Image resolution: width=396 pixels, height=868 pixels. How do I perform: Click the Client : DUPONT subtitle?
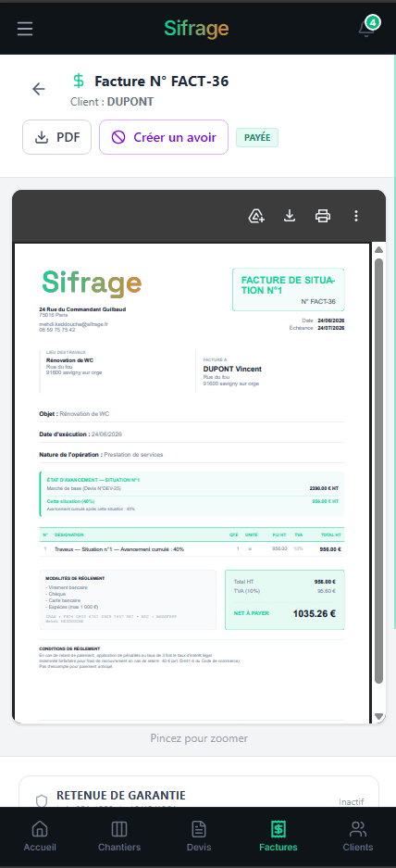click(x=112, y=102)
